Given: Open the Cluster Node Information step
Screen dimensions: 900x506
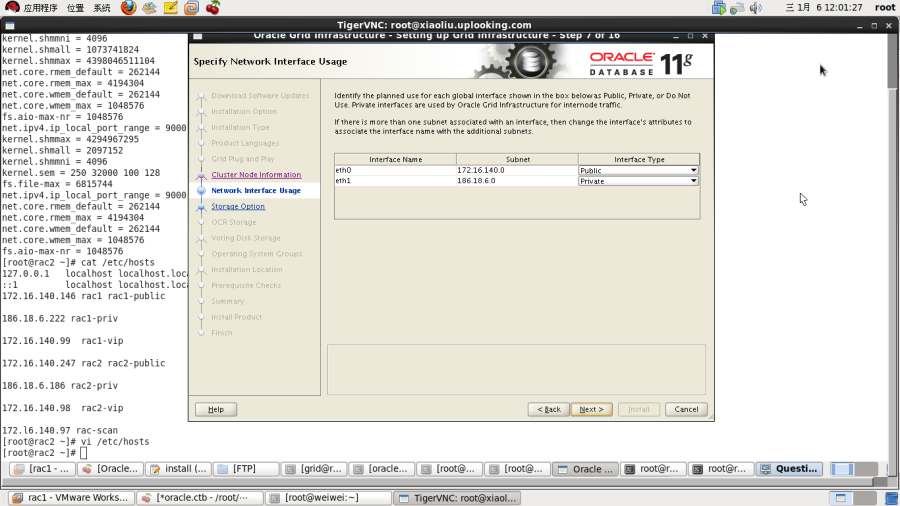Looking at the screenshot, I should pos(256,174).
